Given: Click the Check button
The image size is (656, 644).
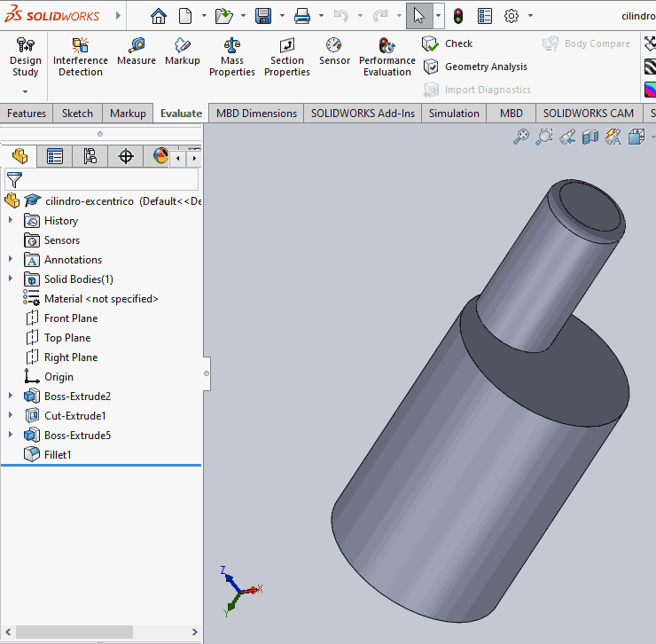Looking at the screenshot, I should pyautogui.click(x=448, y=43).
